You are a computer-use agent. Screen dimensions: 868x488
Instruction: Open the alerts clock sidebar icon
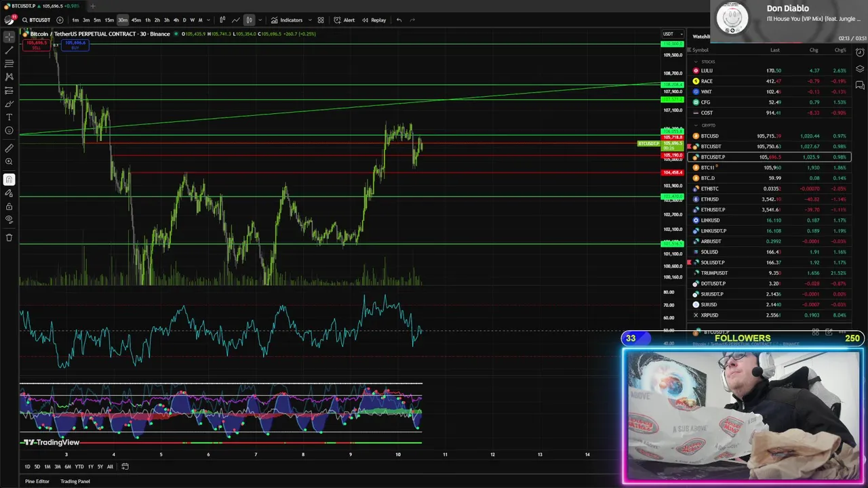[860, 53]
